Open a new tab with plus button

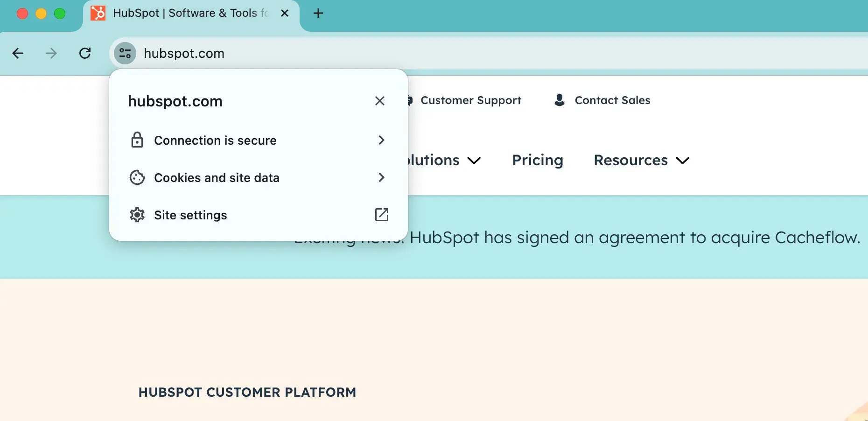tap(318, 13)
